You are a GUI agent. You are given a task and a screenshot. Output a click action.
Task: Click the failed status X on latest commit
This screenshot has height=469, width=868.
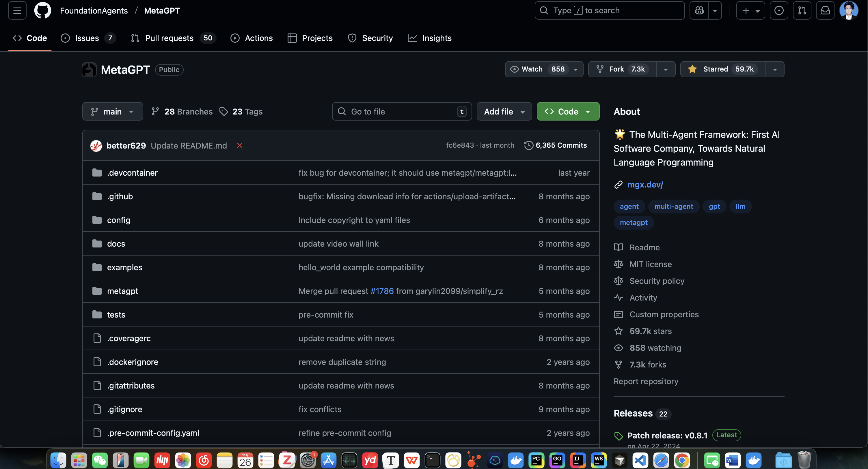pos(240,145)
